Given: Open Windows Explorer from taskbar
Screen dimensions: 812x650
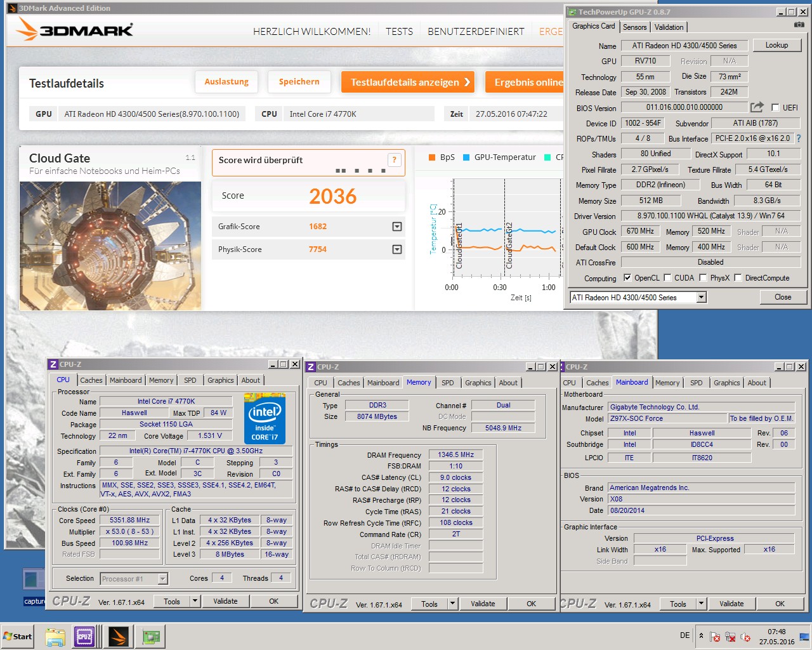Looking at the screenshot, I should (x=55, y=636).
